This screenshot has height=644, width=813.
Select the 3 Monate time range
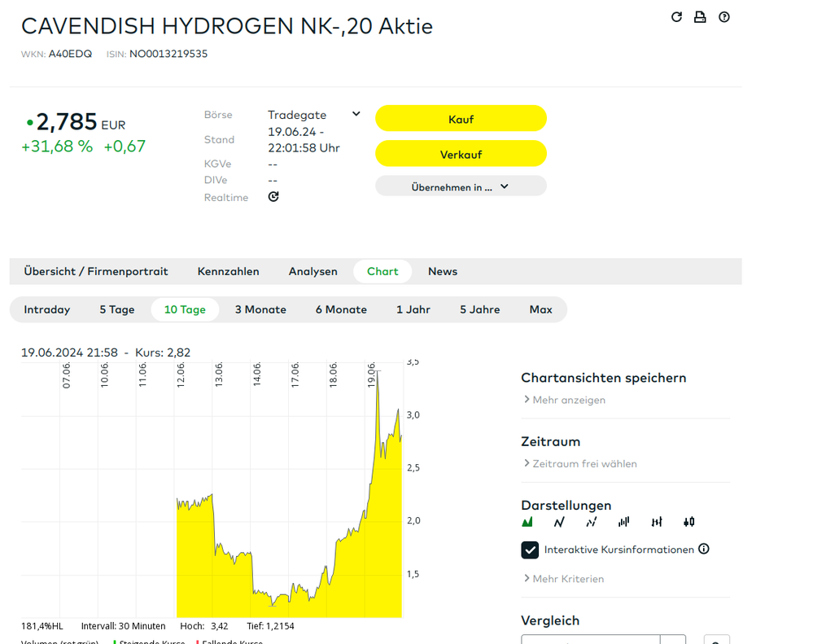(x=260, y=309)
